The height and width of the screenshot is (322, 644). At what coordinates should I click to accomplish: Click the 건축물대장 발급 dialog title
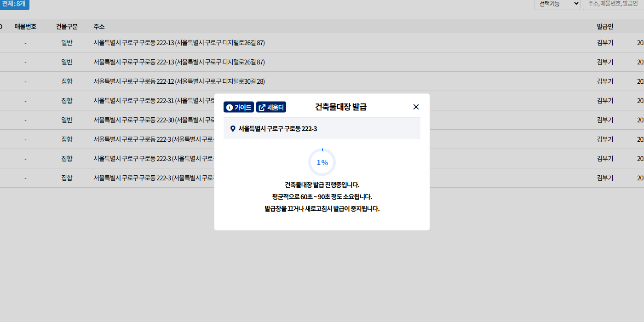click(x=340, y=107)
